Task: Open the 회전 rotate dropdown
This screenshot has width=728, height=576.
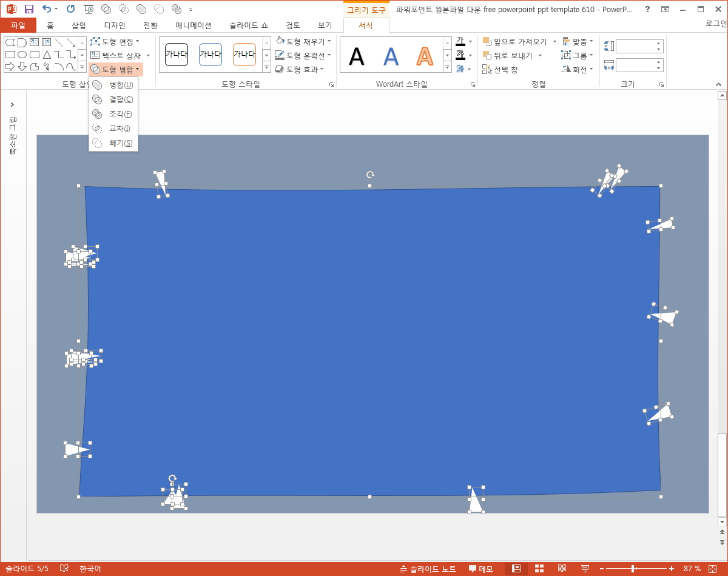Action: pos(578,69)
